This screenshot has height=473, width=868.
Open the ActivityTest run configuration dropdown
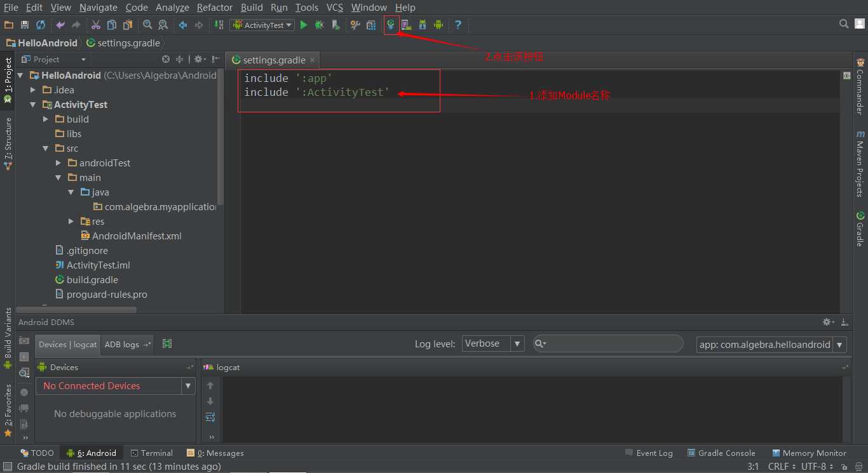pos(262,25)
